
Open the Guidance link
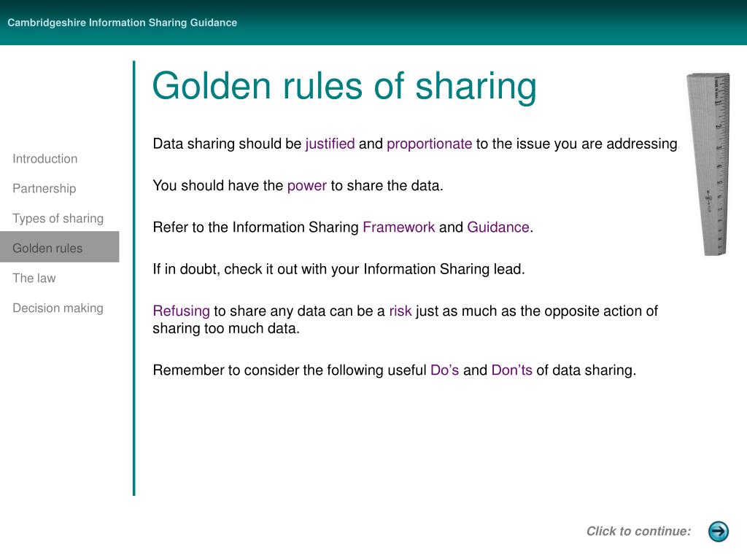pos(498,227)
